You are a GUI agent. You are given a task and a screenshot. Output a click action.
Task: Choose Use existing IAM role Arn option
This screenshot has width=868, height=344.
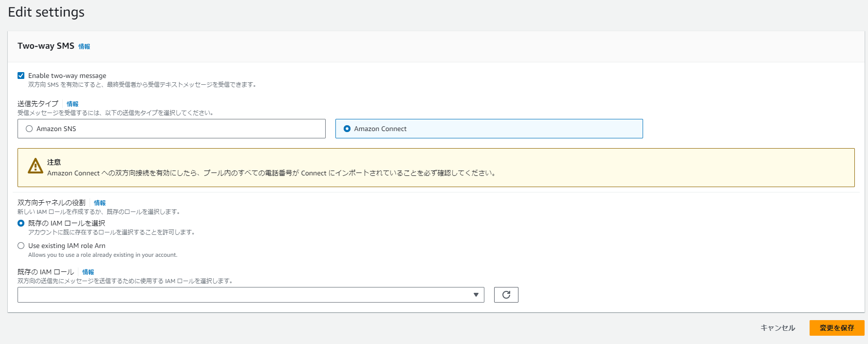click(21, 246)
